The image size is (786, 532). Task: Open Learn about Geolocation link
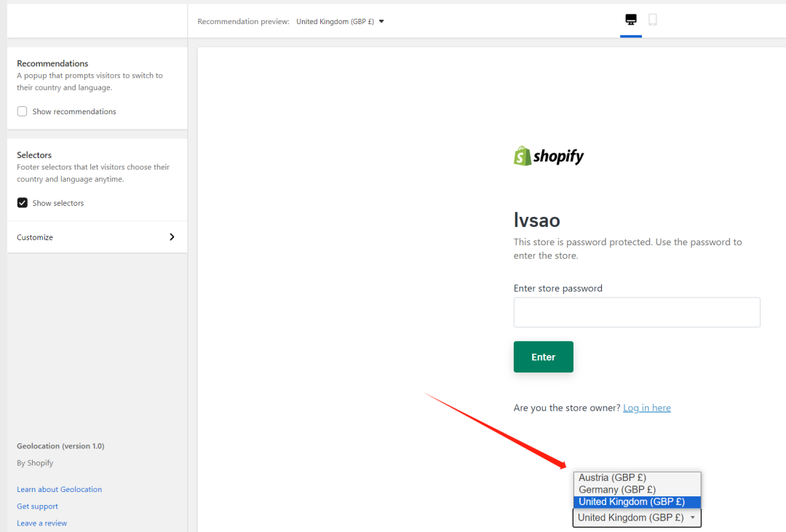coord(59,489)
